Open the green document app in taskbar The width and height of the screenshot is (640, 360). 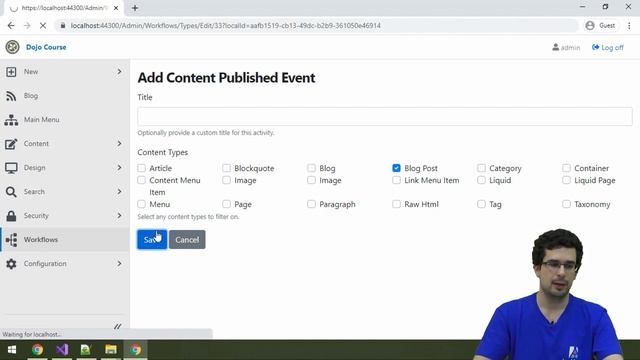pyautogui.click(x=85, y=350)
